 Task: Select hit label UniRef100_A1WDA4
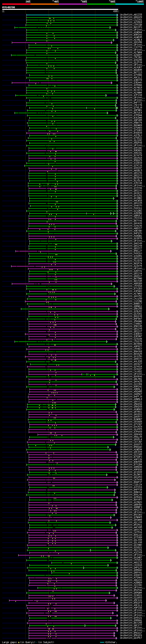coord(131,32)
